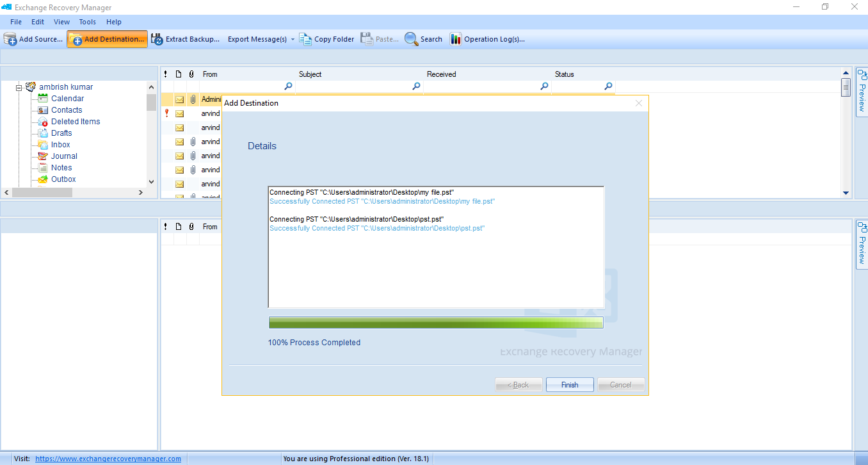
Task: Click the Subject filter magnifier icon
Action: 416,86
